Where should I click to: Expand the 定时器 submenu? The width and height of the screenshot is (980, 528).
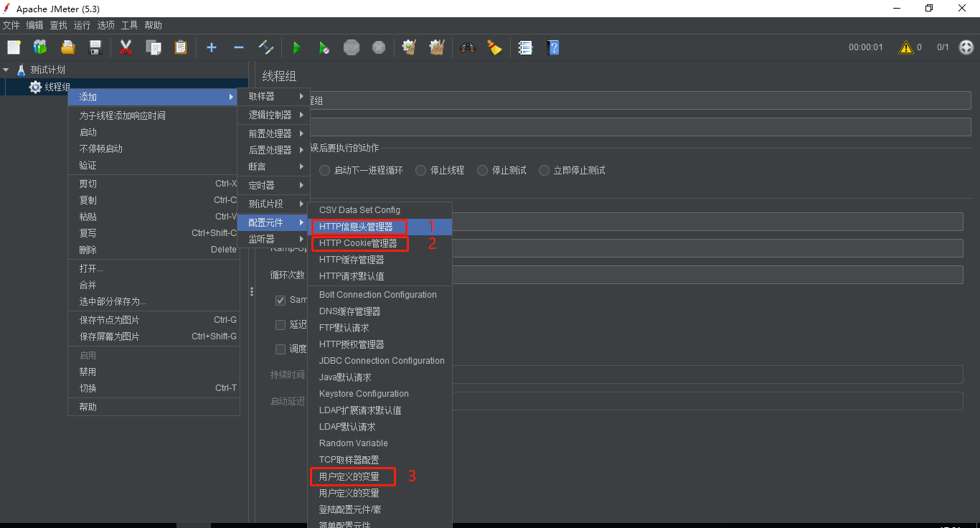tap(273, 185)
